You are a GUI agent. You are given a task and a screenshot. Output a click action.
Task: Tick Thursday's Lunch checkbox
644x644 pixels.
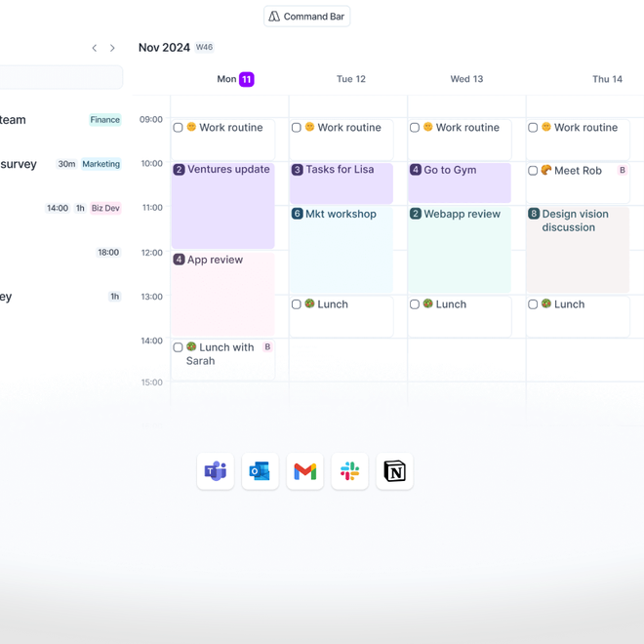tap(533, 304)
